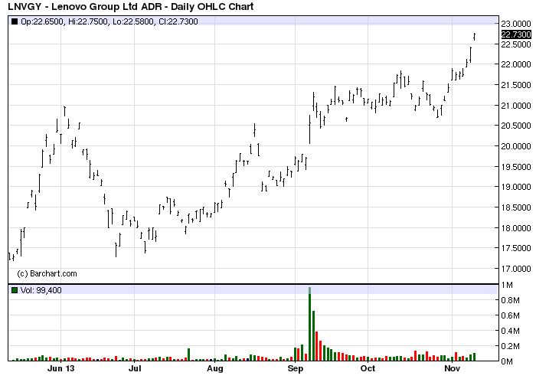Click the 22.0000 price axis label

(516, 64)
